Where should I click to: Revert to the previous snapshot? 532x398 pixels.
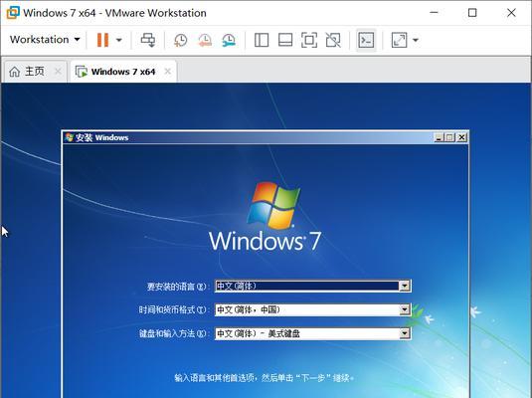[x=205, y=40]
